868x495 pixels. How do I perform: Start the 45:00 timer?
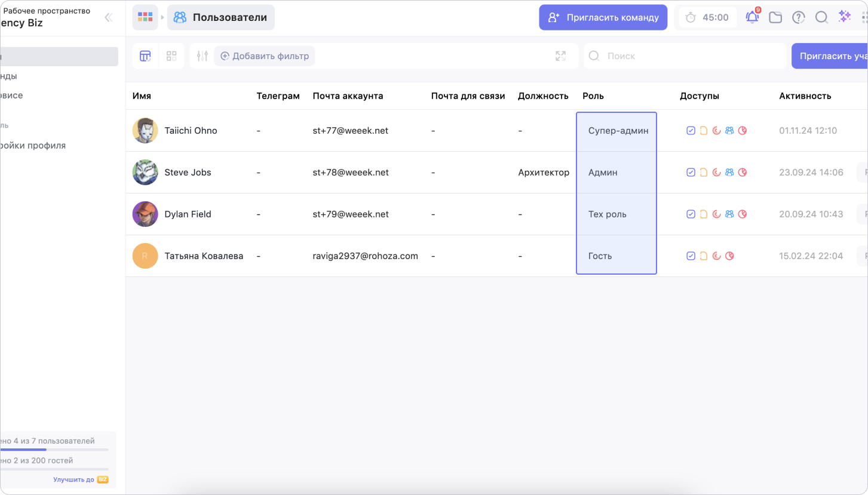708,17
